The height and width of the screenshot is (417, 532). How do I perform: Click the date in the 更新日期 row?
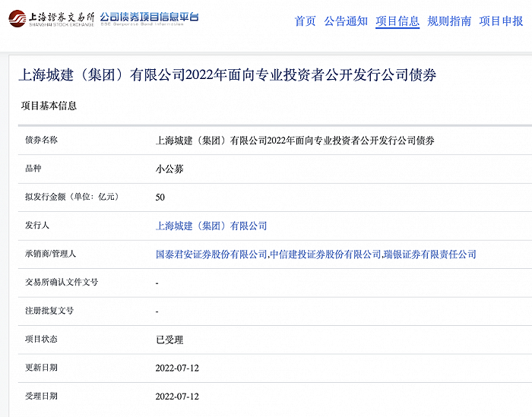click(x=176, y=368)
